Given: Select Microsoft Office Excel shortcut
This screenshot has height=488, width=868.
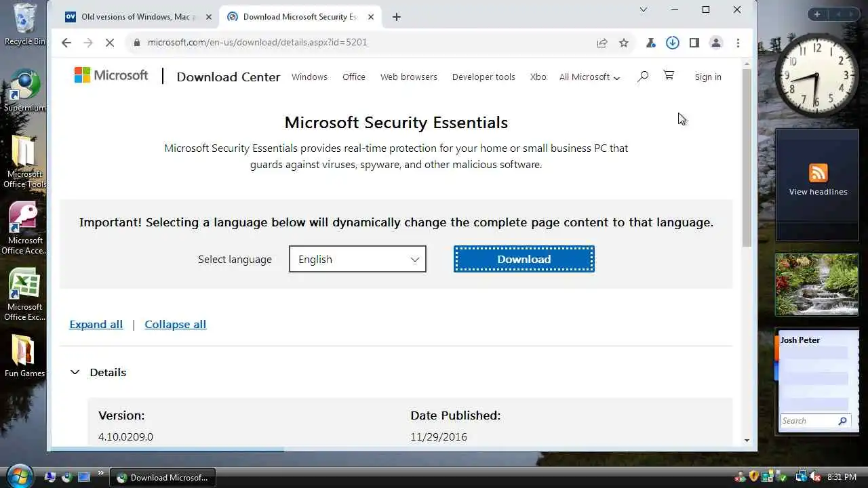Looking at the screenshot, I should pos(25,295).
